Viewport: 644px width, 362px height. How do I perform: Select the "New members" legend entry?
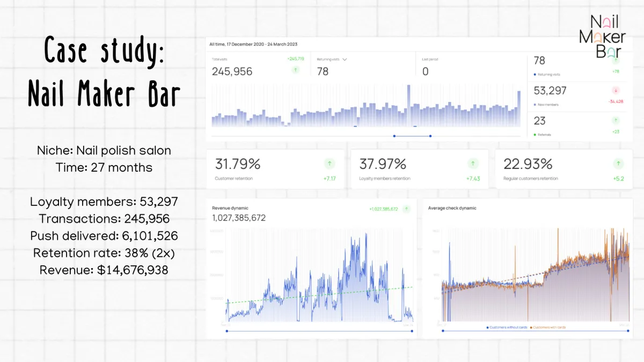coord(546,105)
